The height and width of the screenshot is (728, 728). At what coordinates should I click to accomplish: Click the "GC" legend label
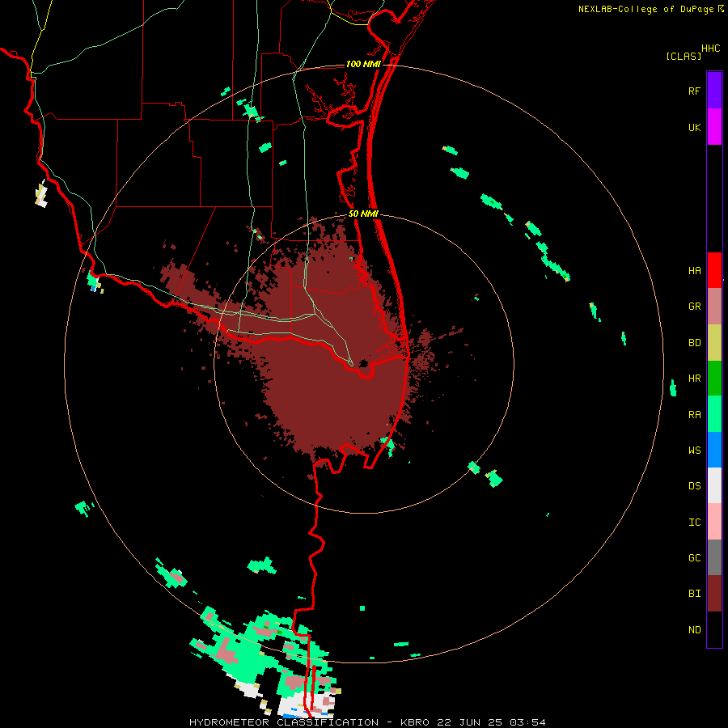point(694,558)
